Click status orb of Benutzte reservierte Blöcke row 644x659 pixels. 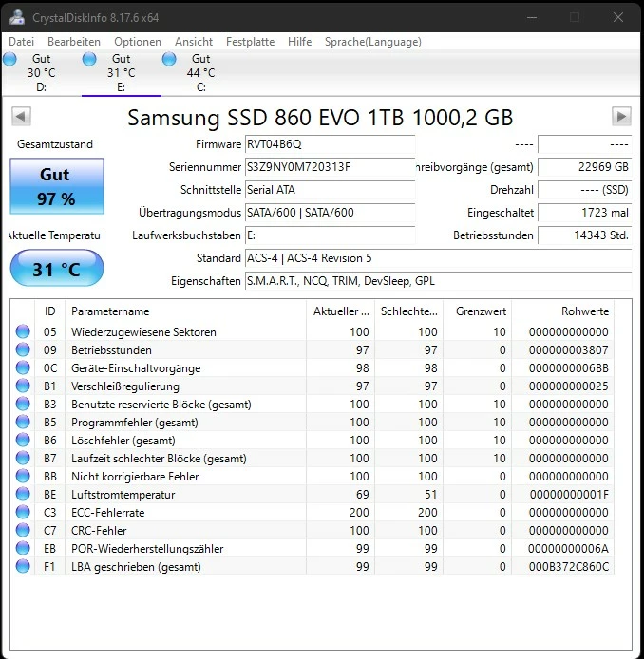[23, 404]
